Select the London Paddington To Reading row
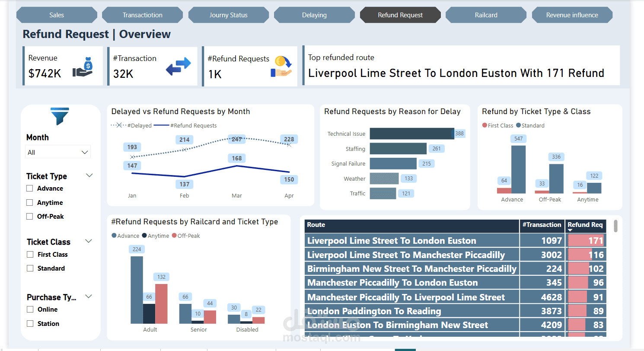 click(x=456, y=311)
